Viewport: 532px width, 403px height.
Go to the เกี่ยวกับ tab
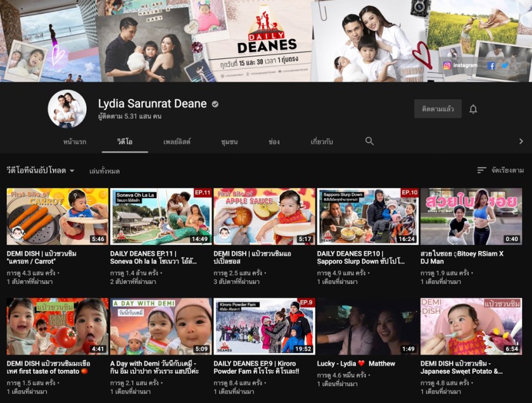pos(322,142)
